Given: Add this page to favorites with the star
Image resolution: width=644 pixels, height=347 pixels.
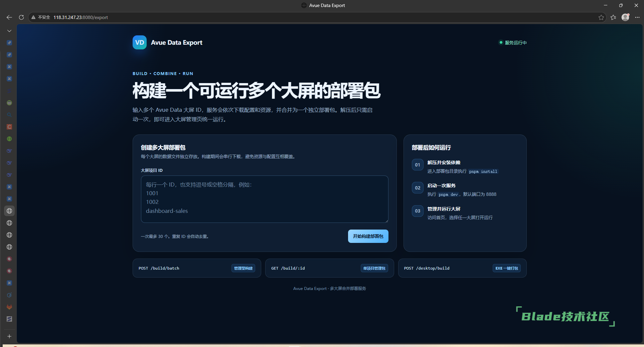Looking at the screenshot, I should (x=601, y=17).
